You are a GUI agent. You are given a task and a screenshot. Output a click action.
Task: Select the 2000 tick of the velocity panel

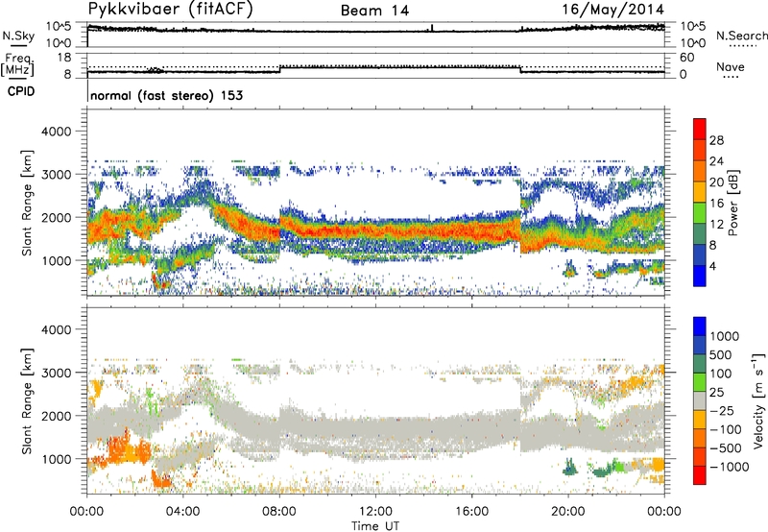(57, 416)
